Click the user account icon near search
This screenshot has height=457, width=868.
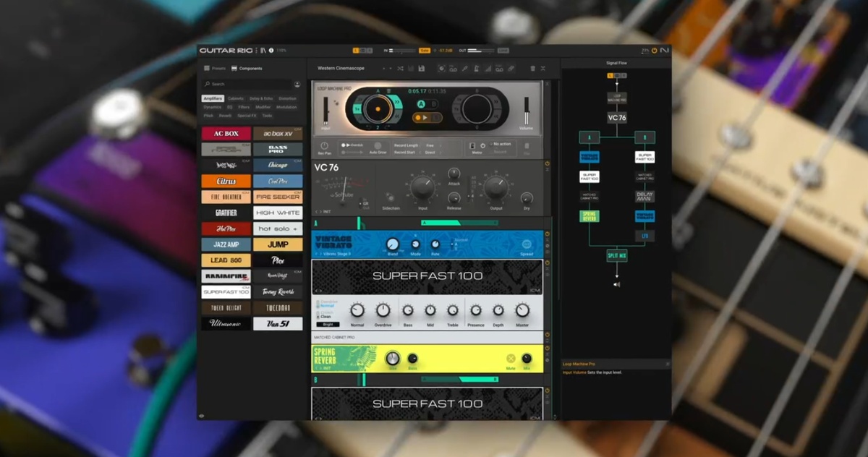pyautogui.click(x=297, y=84)
